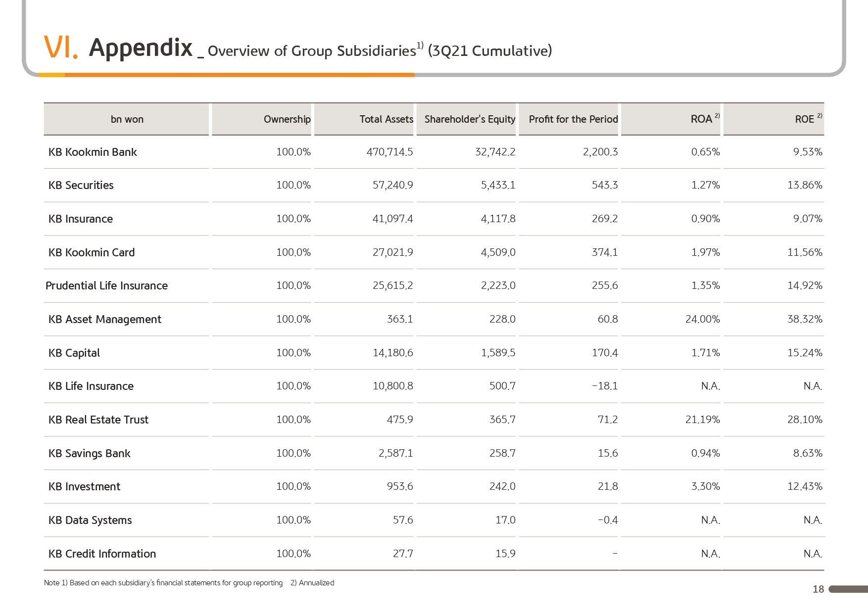
Task: Click KB Capital ROE value 15.24%
Action: (x=805, y=353)
